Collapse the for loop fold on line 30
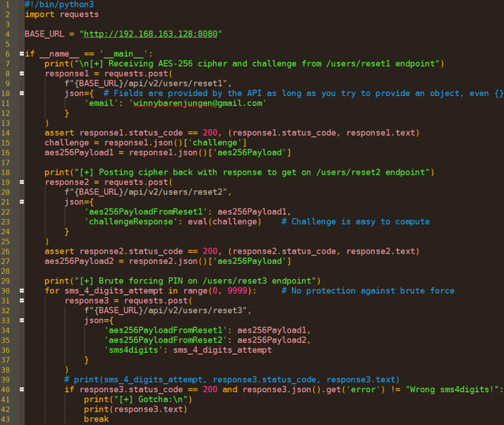Image resolution: width=504 pixels, height=425 pixels. pos(22,291)
